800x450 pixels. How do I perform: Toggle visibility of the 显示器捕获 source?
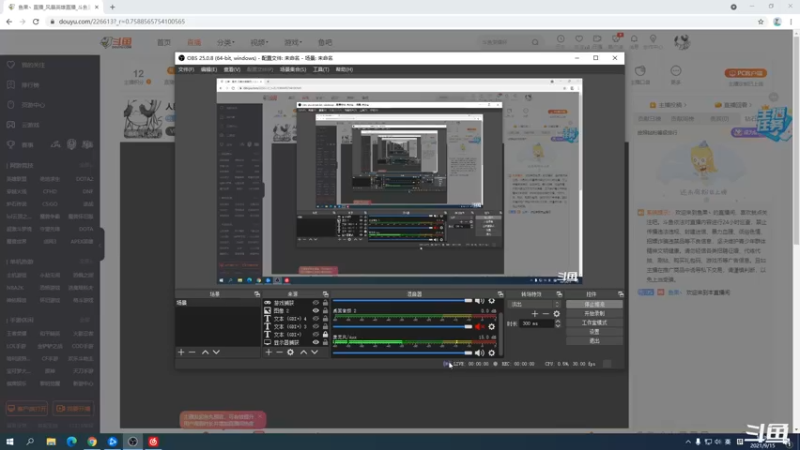316,342
